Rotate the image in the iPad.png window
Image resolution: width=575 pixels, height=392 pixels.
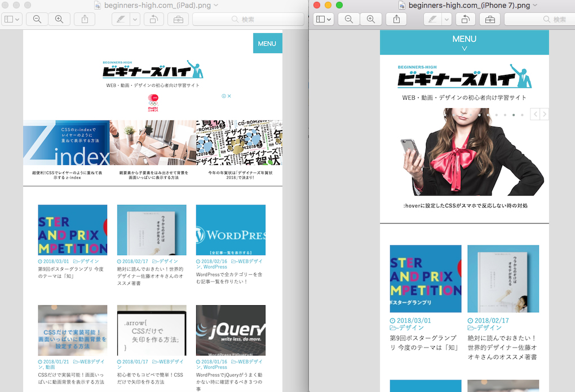pos(154,19)
